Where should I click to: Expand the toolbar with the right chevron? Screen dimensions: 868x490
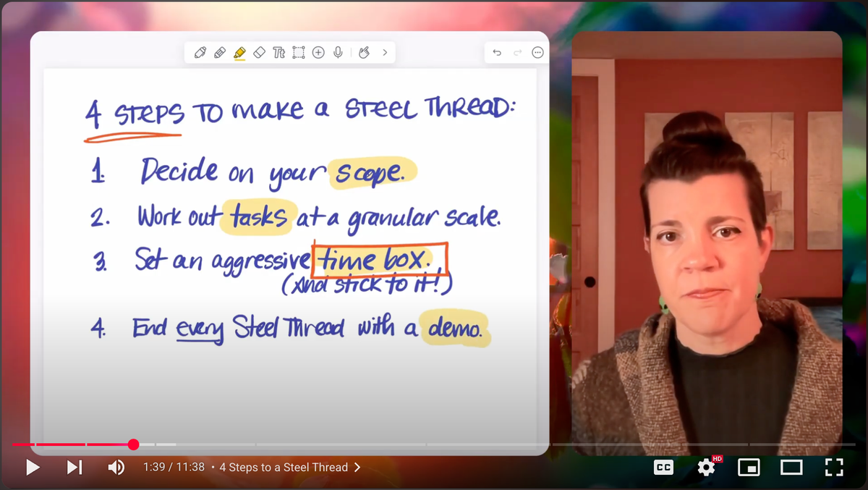[384, 52]
